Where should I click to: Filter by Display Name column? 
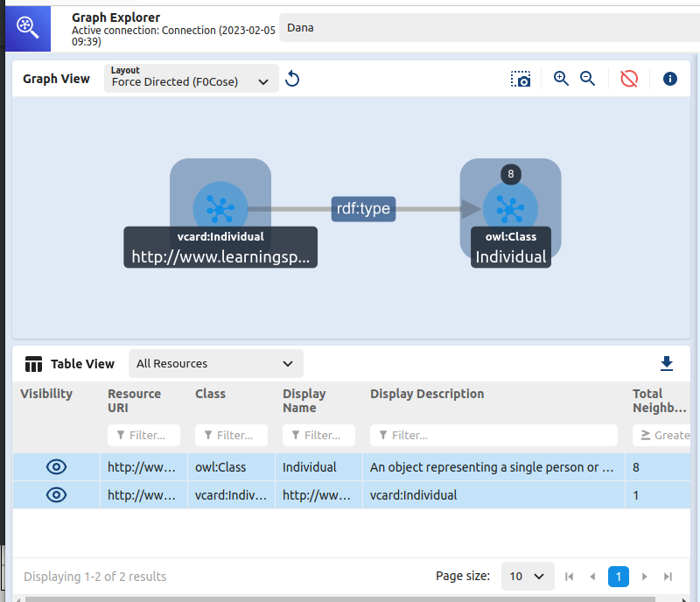point(318,435)
